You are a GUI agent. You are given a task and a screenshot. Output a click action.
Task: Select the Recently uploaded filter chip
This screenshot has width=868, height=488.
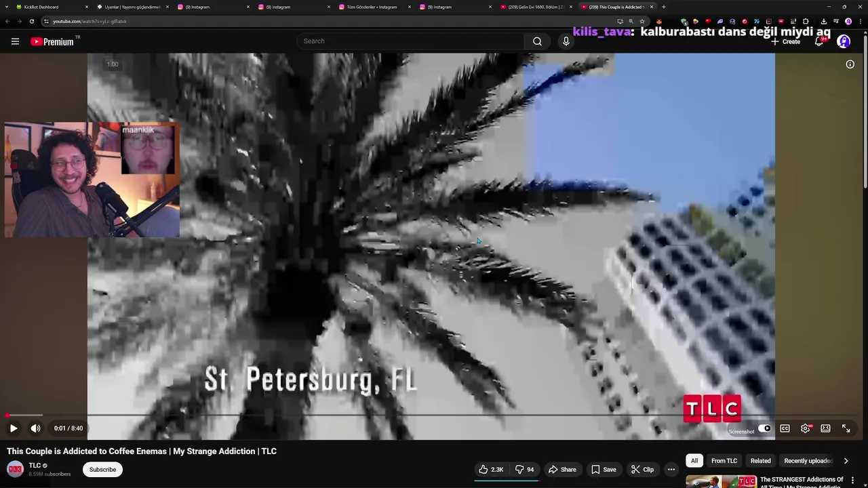[807, 461]
